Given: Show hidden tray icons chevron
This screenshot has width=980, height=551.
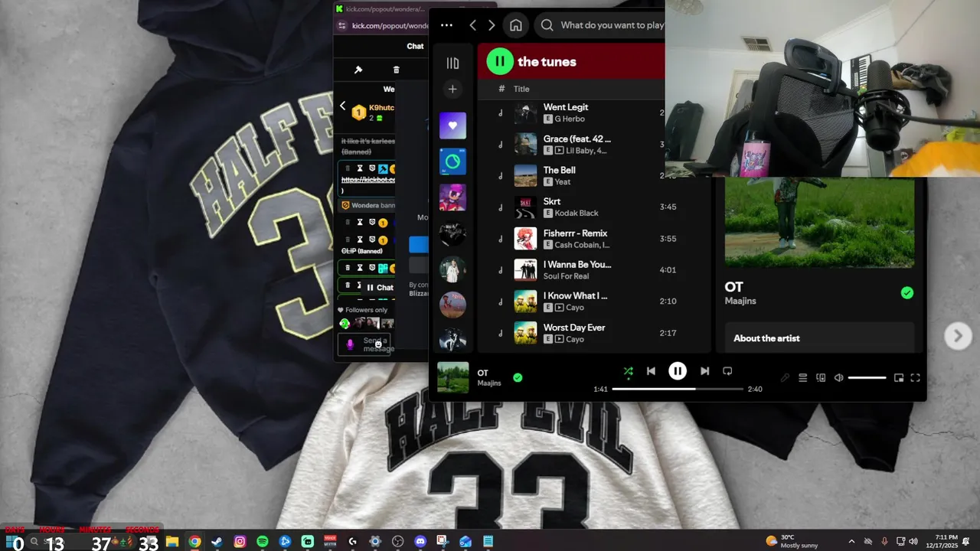Looking at the screenshot, I should 851,541.
